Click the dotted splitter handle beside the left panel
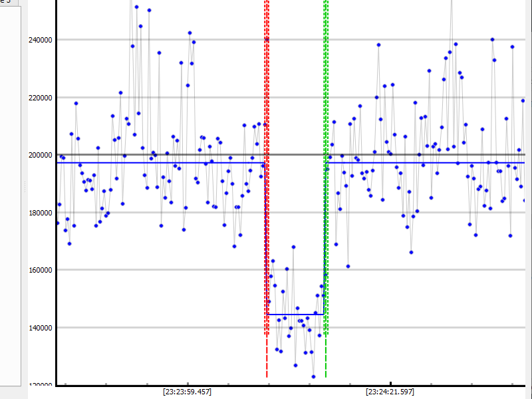Viewport: 532px width, 399px height. pos(25,188)
